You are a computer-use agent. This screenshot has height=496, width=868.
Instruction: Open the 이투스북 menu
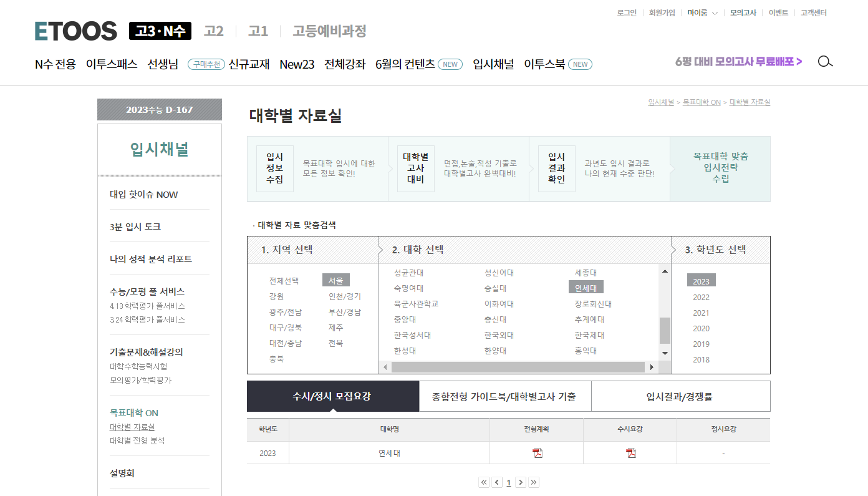pyautogui.click(x=544, y=64)
